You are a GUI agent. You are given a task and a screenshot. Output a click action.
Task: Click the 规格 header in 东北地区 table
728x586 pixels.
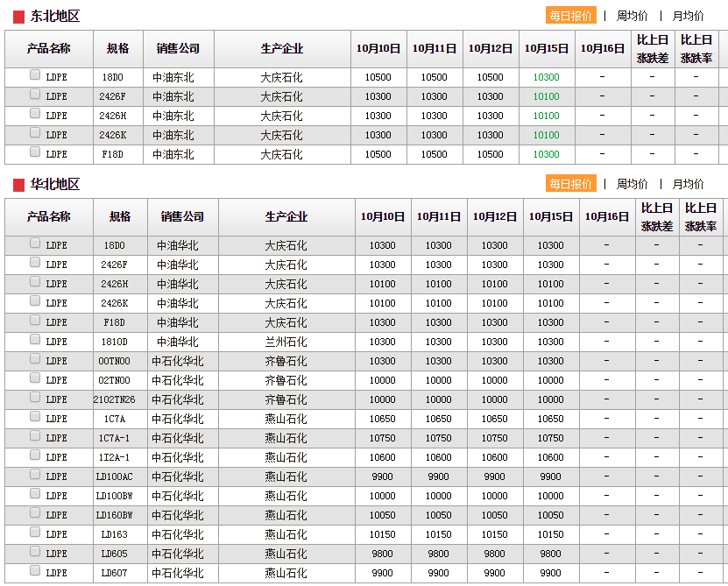click(x=118, y=49)
